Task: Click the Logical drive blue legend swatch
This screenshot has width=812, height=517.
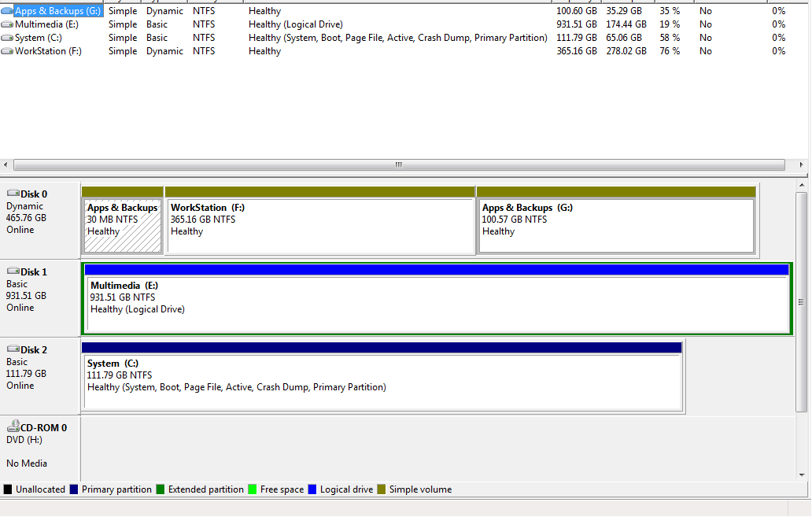Action: tap(313, 489)
